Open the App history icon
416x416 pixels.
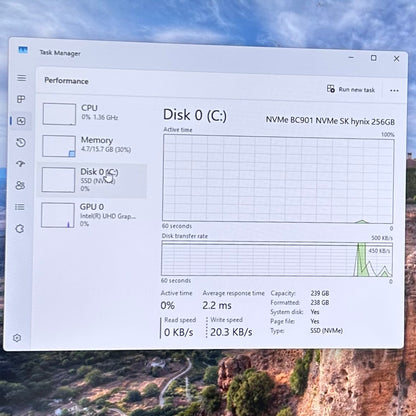click(21, 143)
